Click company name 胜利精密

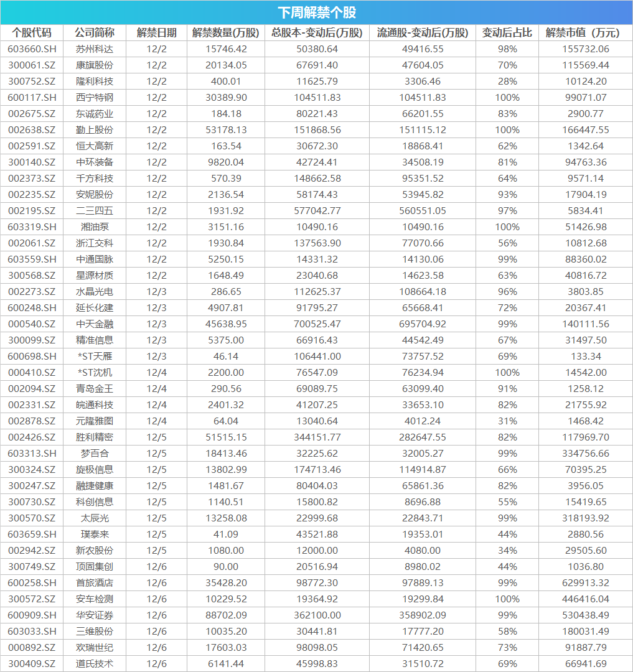click(x=95, y=437)
